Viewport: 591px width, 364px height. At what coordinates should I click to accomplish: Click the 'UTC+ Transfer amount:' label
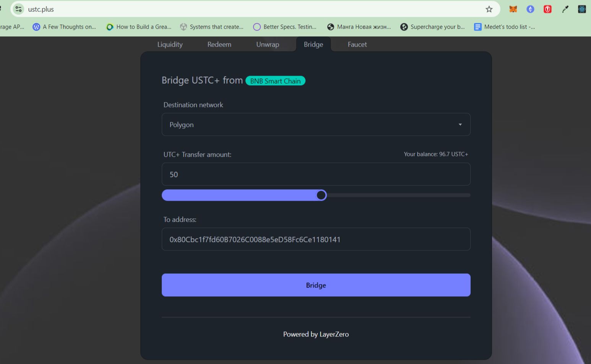point(197,154)
